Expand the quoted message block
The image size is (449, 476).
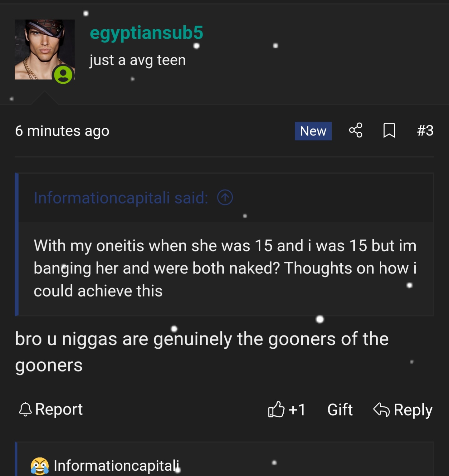click(x=225, y=268)
